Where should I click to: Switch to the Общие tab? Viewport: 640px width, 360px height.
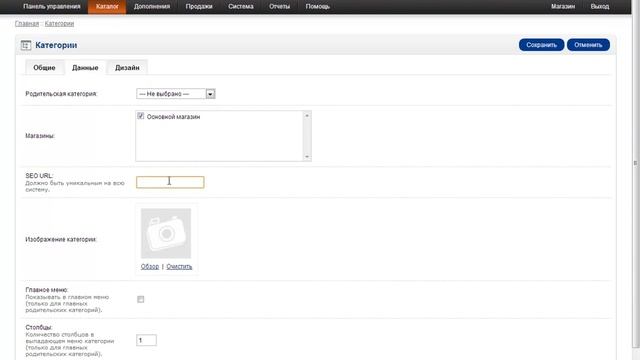pos(44,68)
